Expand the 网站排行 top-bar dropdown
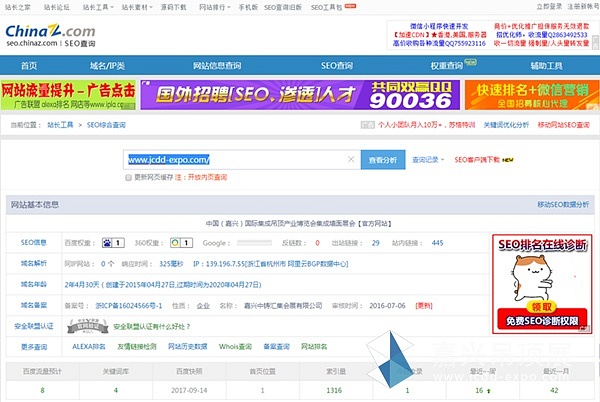The width and height of the screenshot is (600, 402). pyautogui.click(x=214, y=7)
